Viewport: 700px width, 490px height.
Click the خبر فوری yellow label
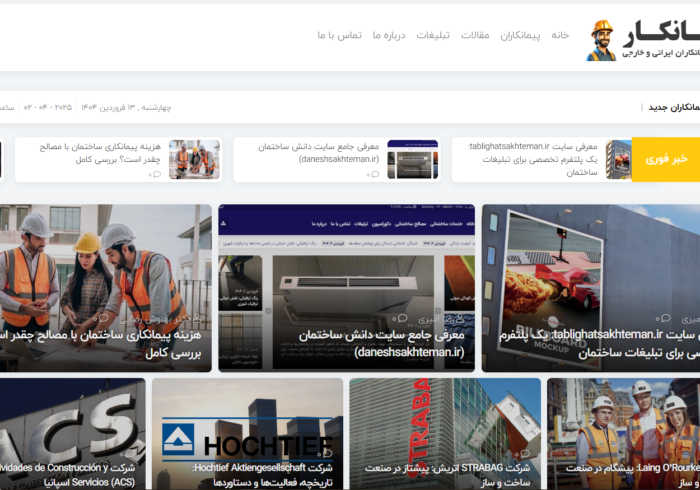[666, 159]
